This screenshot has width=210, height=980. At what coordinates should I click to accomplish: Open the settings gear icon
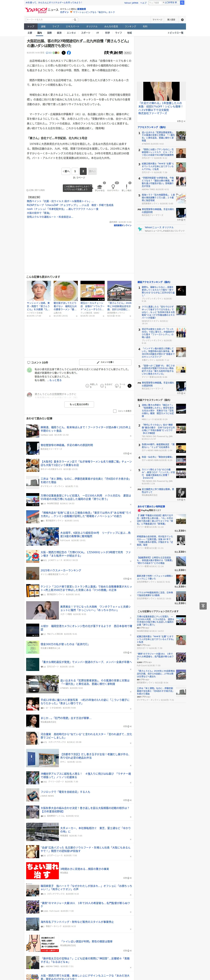click(182, 20)
